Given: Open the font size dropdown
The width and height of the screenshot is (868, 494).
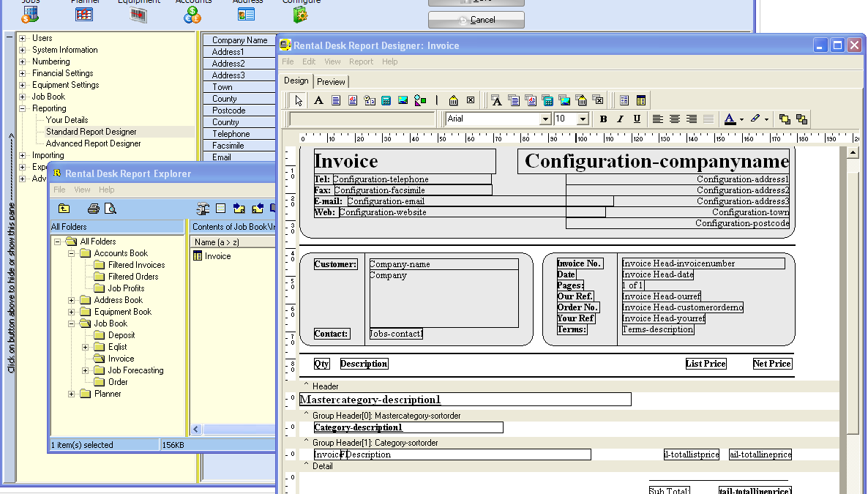Looking at the screenshot, I should [583, 119].
